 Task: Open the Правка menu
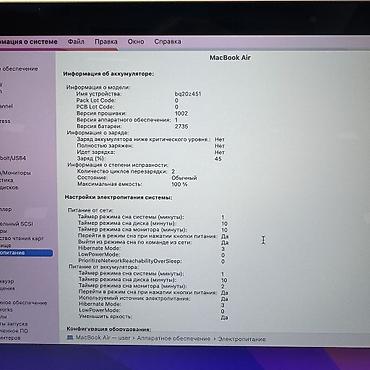106,42
